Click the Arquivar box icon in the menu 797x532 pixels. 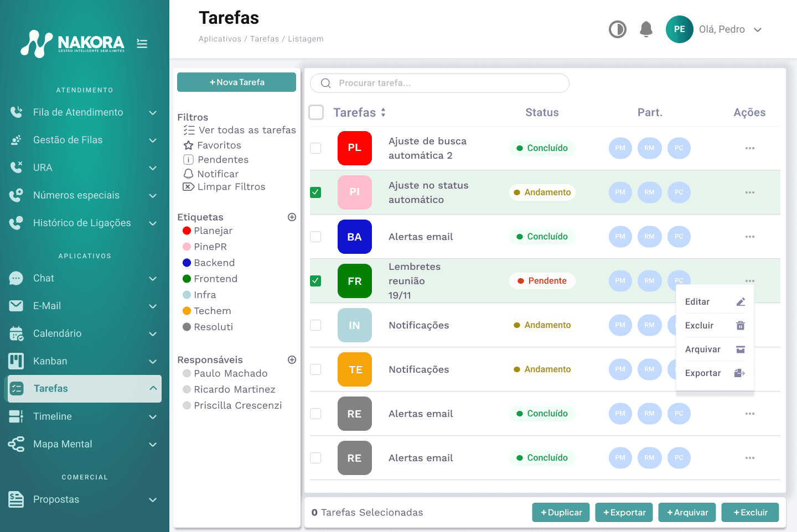click(x=741, y=350)
